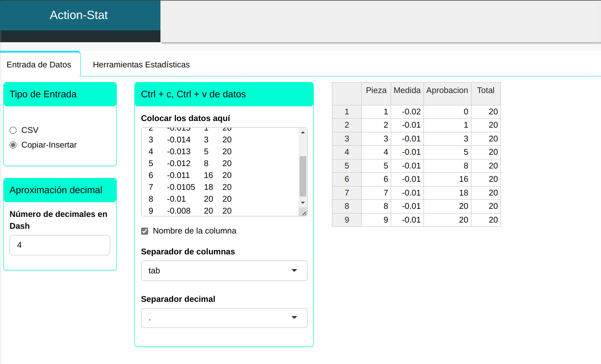Click the Total column header
The image size is (601, 364).
pos(486,90)
